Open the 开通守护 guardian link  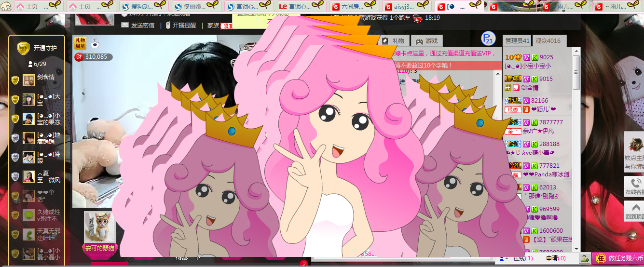click(x=45, y=48)
